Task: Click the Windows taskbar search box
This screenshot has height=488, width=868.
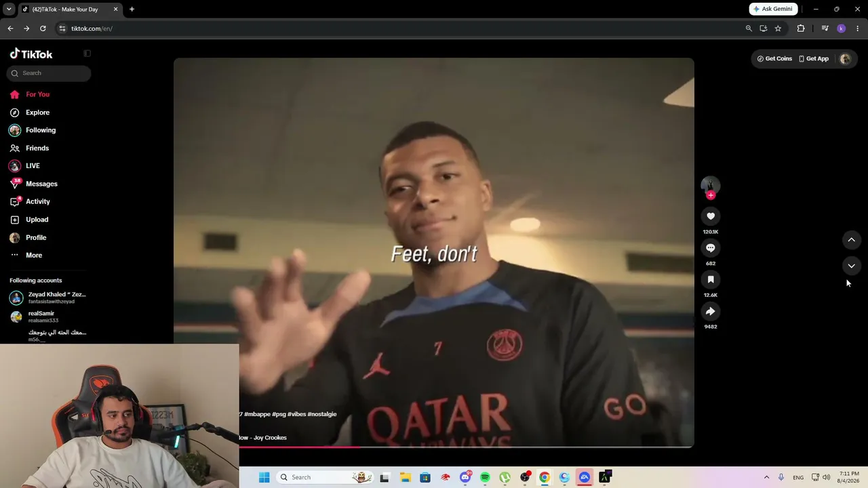Action: pyautogui.click(x=325, y=477)
